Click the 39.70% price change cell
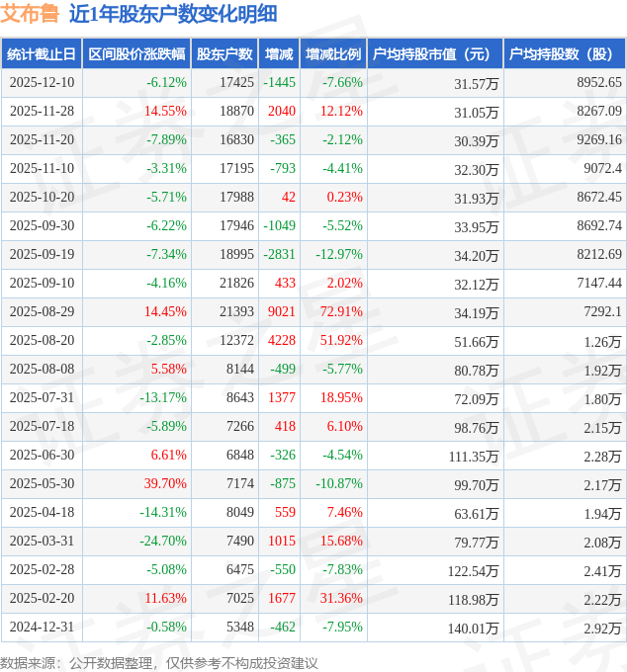The image size is (627, 672). click(165, 484)
